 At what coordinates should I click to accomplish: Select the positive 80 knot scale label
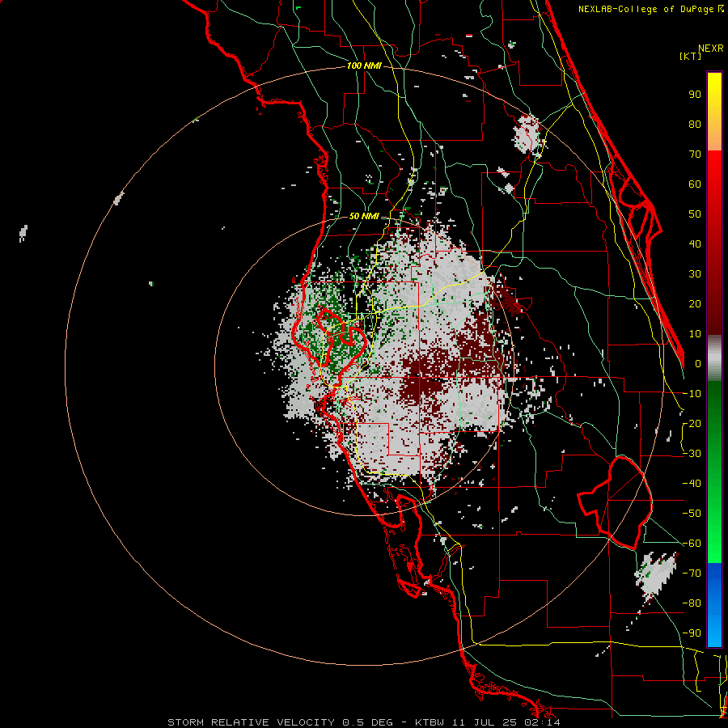pos(695,124)
